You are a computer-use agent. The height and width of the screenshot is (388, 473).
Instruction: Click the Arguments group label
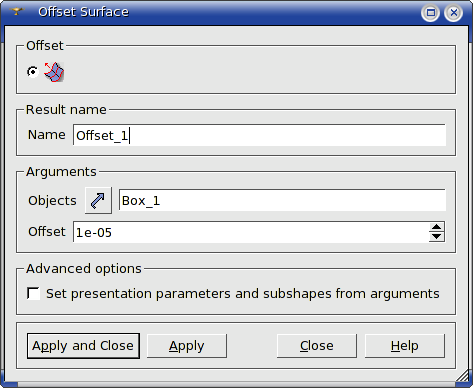tap(61, 172)
